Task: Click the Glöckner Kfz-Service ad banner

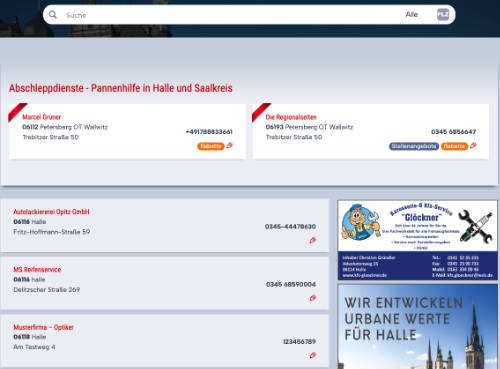Action: pos(418,240)
